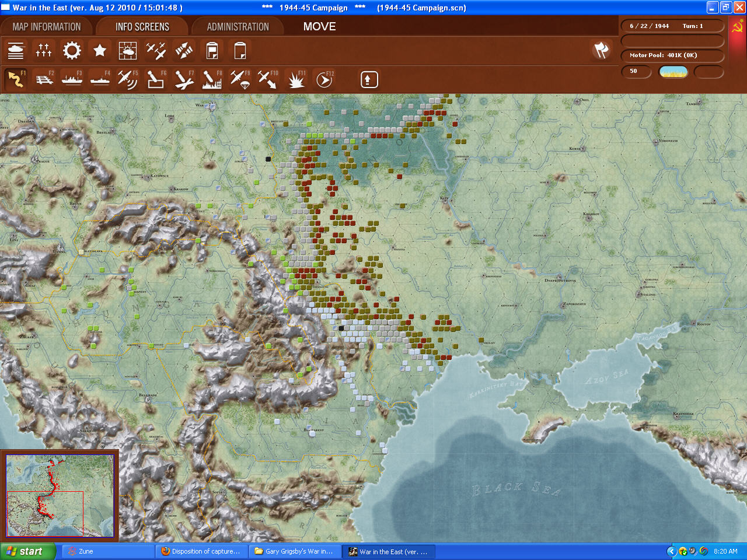
Task: Click the minimap thumbnail in the corner
Action: 60,496
